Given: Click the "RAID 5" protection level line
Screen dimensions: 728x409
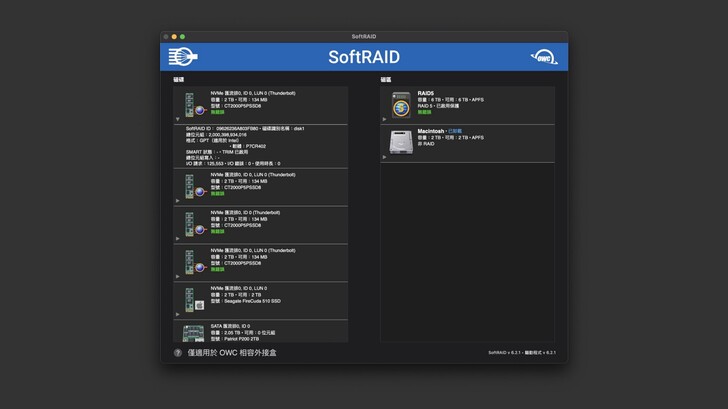Looking at the screenshot, I should [438, 106].
